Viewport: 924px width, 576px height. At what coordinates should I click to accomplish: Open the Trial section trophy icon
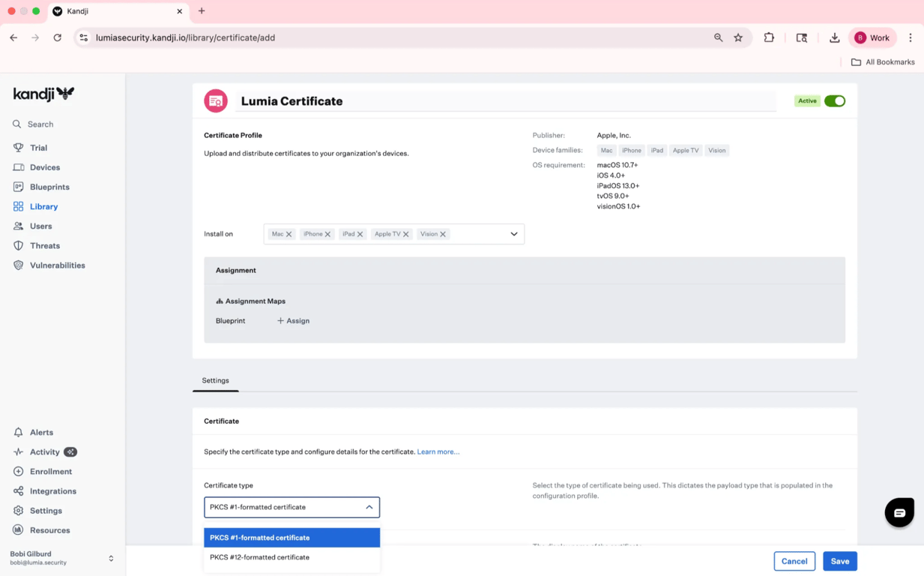(19, 148)
